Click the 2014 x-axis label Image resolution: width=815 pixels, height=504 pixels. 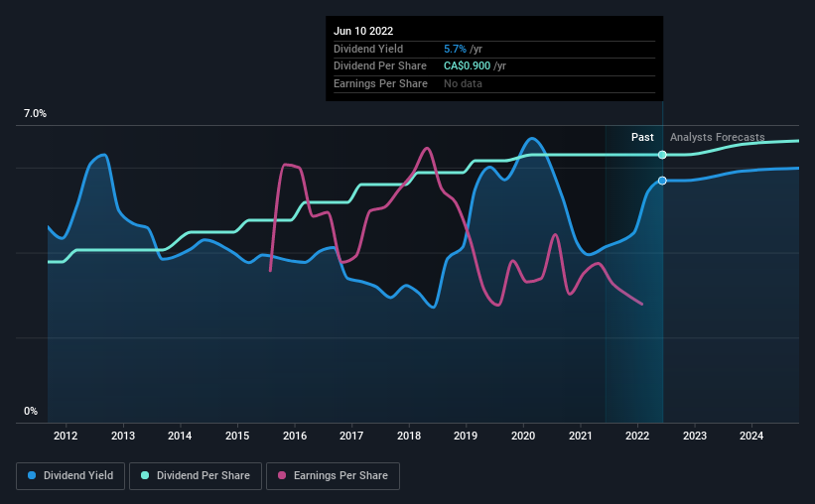[180, 436]
